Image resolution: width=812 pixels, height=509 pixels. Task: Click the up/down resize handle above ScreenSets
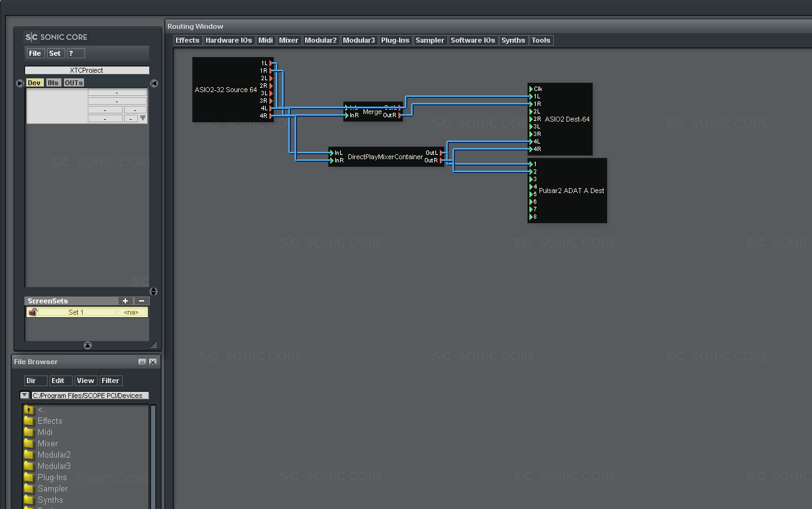coord(154,291)
